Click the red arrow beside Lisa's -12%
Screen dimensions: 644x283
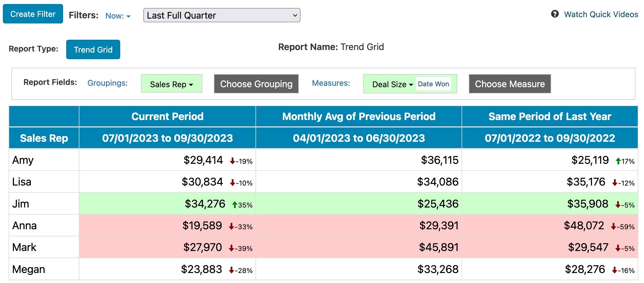click(614, 183)
